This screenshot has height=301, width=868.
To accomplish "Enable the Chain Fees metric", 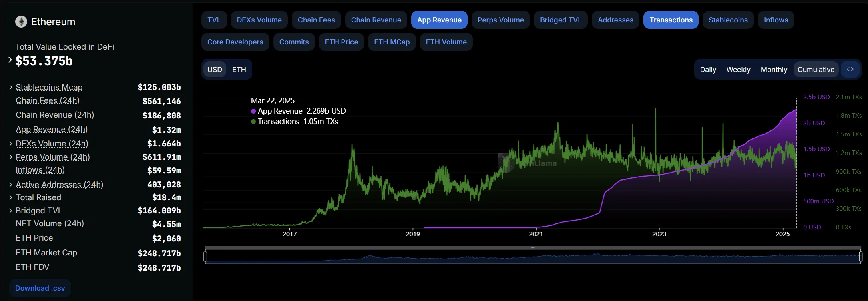I will [x=316, y=20].
